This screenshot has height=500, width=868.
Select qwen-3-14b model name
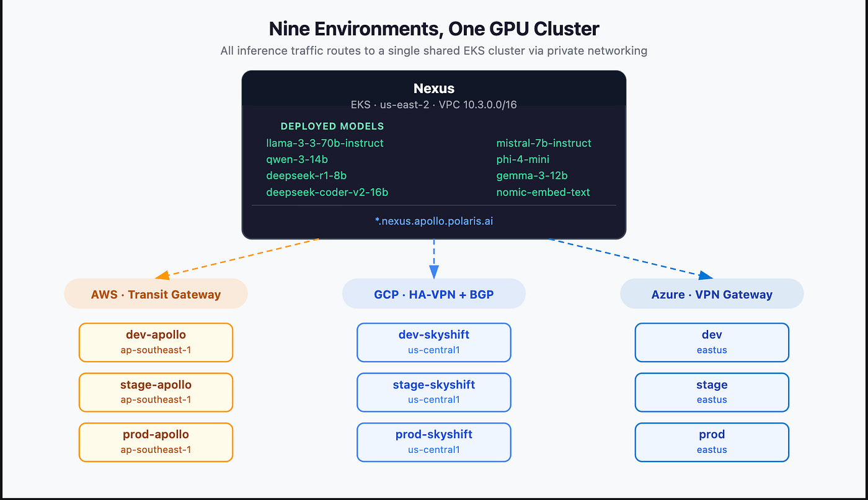pos(297,159)
